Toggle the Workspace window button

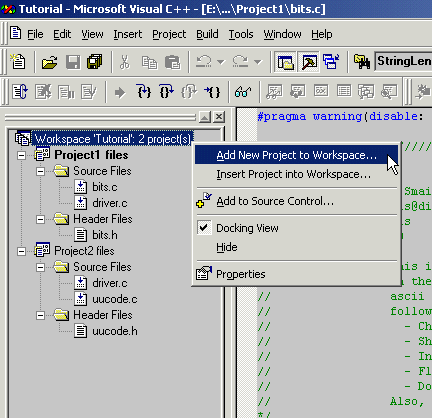coord(285,62)
